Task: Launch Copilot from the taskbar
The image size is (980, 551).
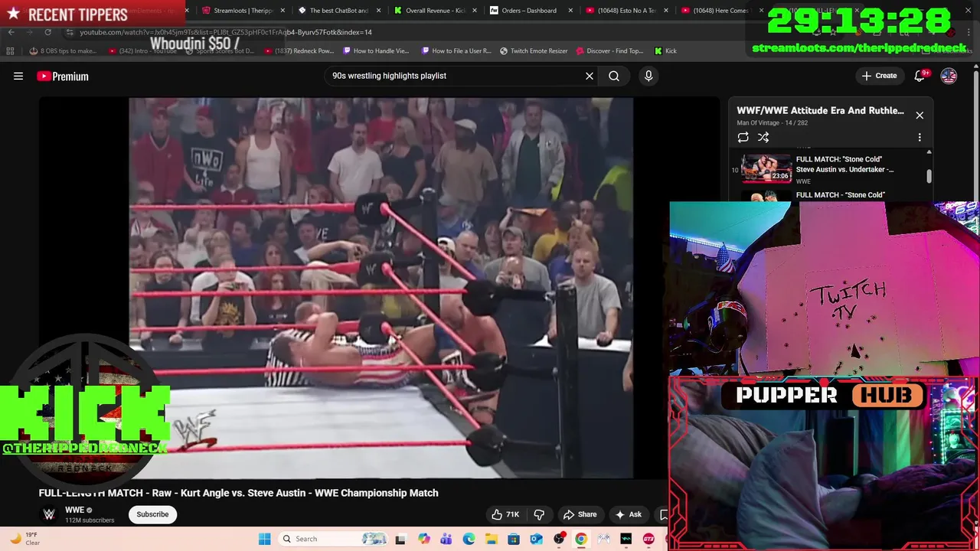Action: click(x=424, y=539)
